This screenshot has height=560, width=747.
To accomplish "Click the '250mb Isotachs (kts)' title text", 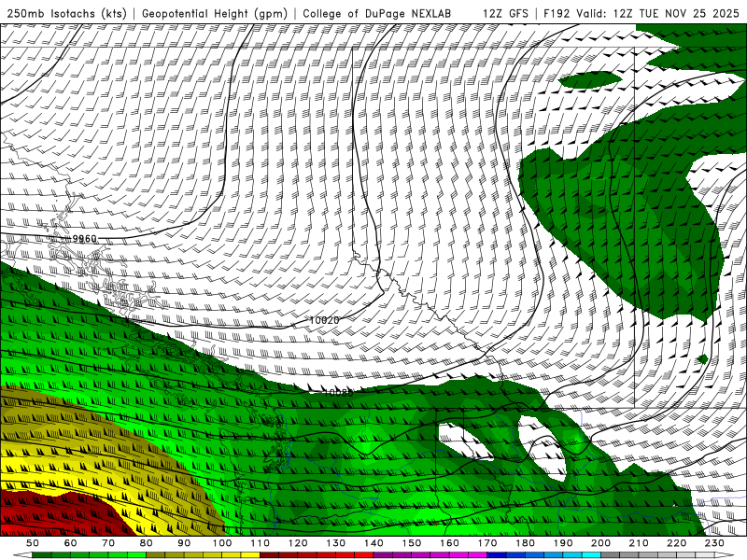I will pyautogui.click(x=67, y=13).
